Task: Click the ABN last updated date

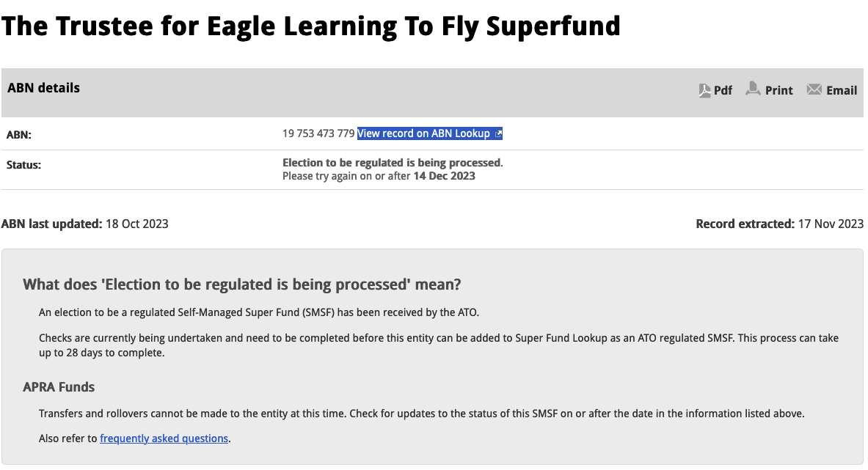Action: [x=136, y=224]
